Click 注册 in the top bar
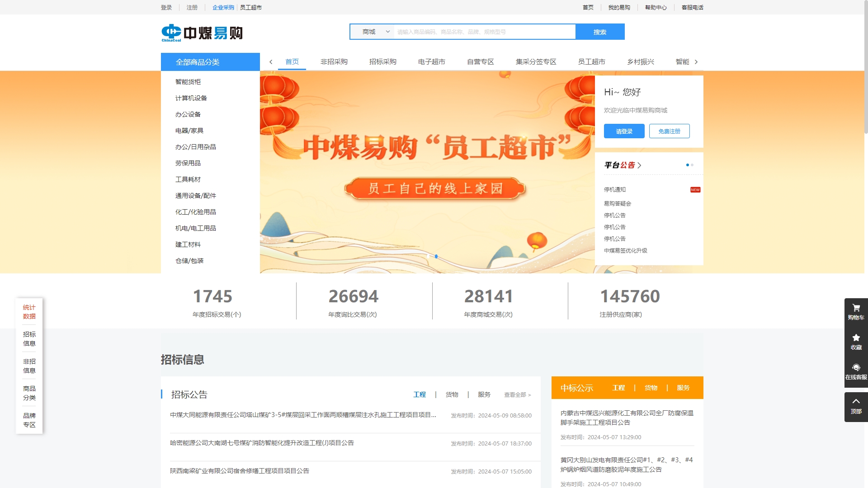This screenshot has height=488, width=868. 192,7
